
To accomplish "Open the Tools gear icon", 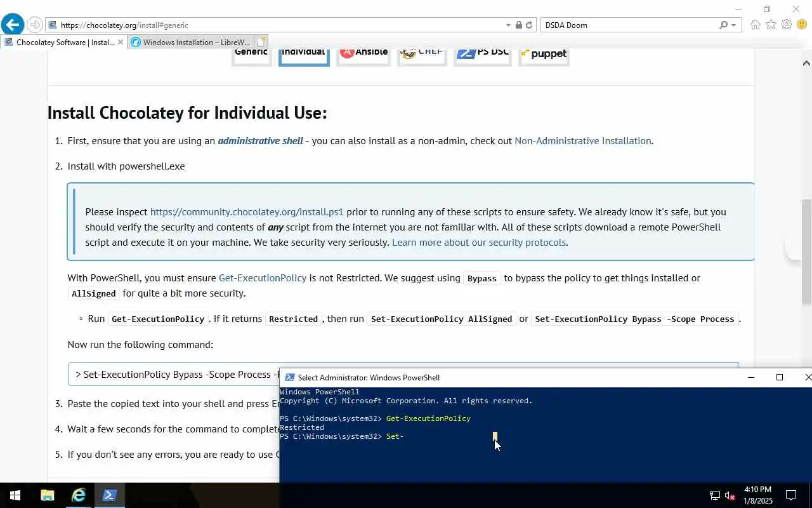I will click(x=787, y=24).
